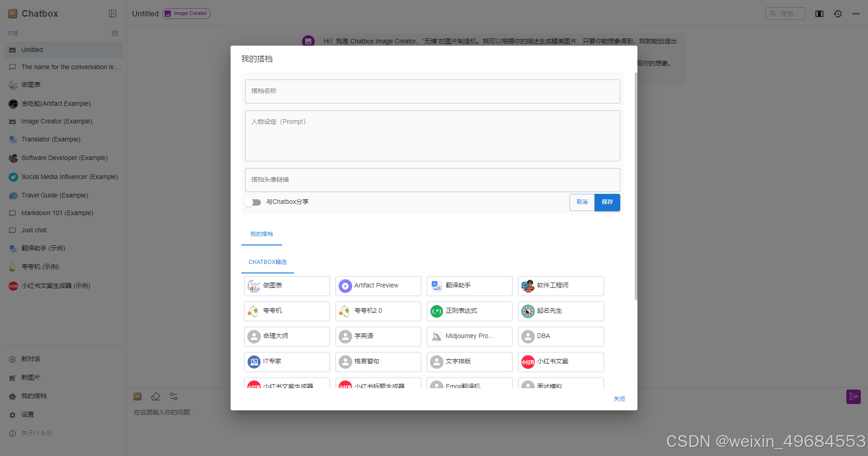868x456 pixels.
Task: Start a 新对话 new chat
Action: point(64,359)
